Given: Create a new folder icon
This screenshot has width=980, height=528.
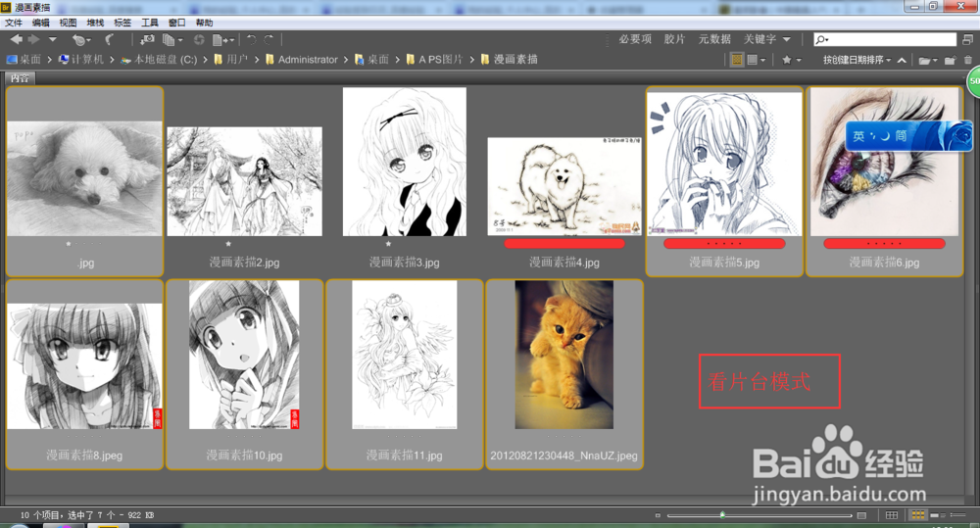Looking at the screenshot, I should click(950, 60).
